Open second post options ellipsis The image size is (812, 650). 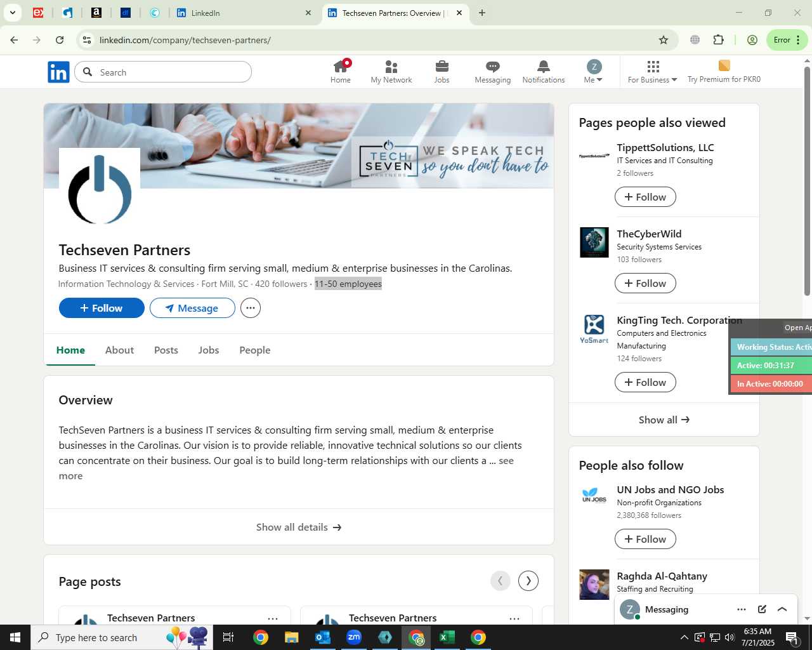click(x=514, y=618)
